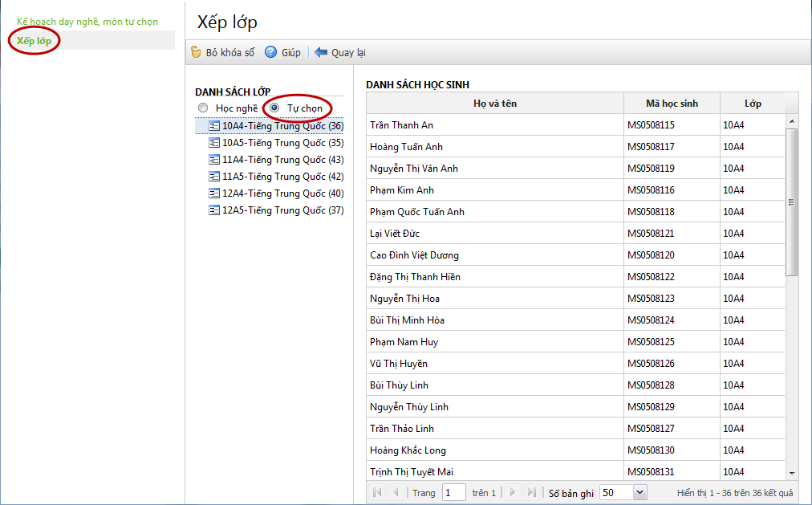
Task: Click the Trang page number input field
Action: point(453,492)
